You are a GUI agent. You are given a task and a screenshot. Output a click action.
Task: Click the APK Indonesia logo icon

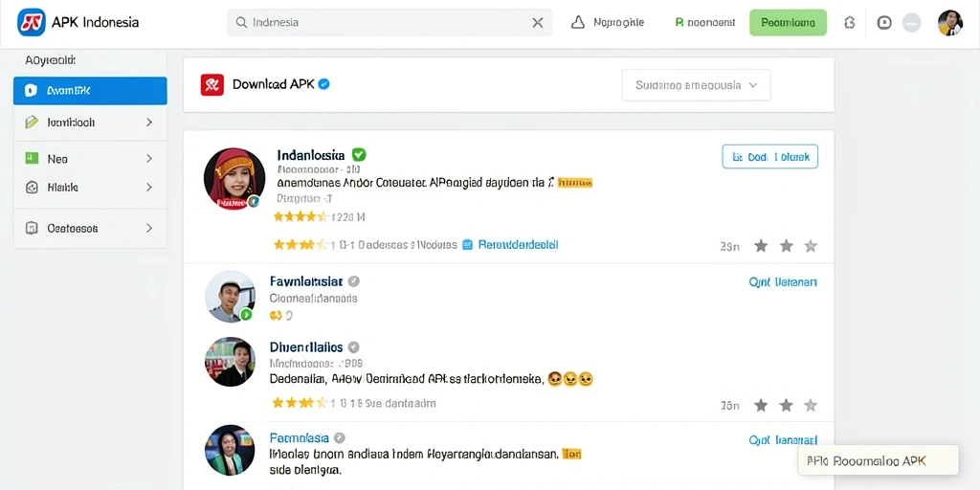coord(32,23)
